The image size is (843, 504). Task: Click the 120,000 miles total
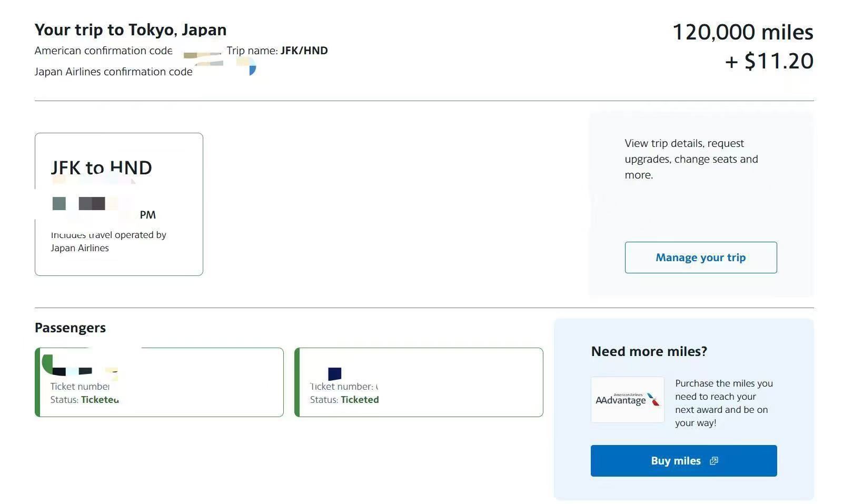(742, 32)
